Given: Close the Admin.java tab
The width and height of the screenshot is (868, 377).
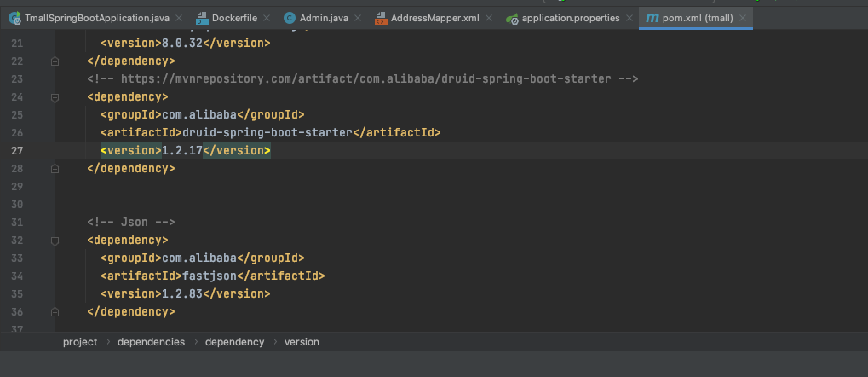Looking at the screenshot, I should pyautogui.click(x=358, y=18).
